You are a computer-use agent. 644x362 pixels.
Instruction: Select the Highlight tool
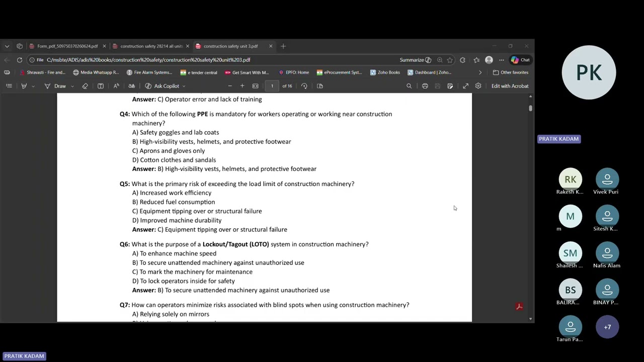pyautogui.click(x=24, y=86)
